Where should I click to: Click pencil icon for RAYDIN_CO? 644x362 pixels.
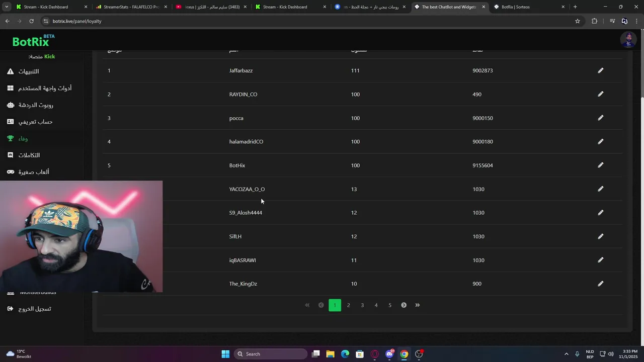tap(600, 94)
